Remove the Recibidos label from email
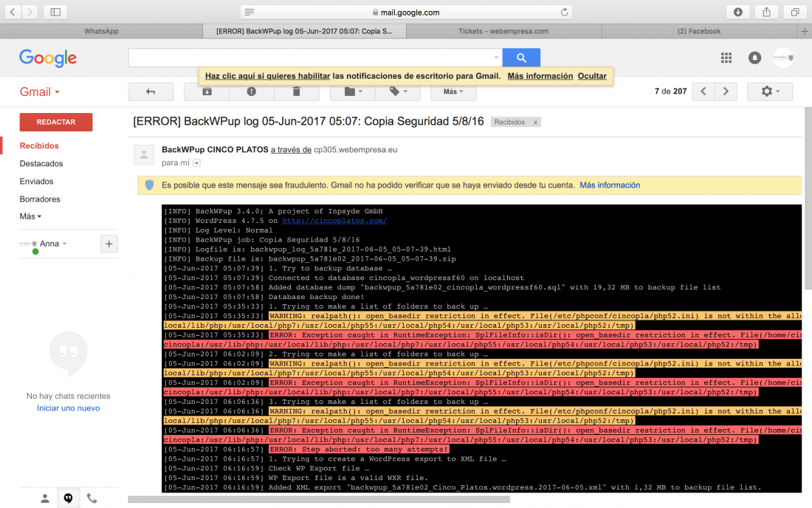The width and height of the screenshot is (812, 508). pos(535,123)
